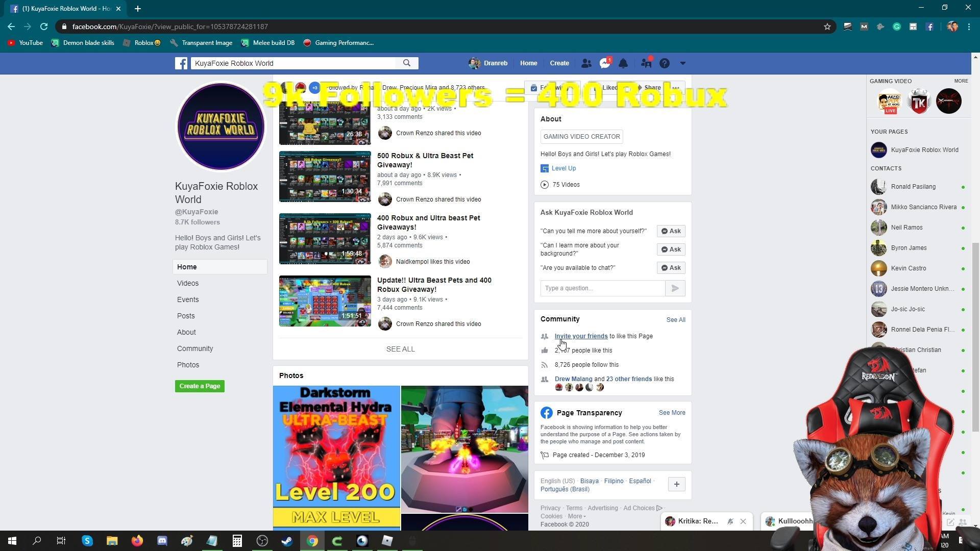Launch Firefox from the taskbar
The image size is (980, 551).
(137, 541)
